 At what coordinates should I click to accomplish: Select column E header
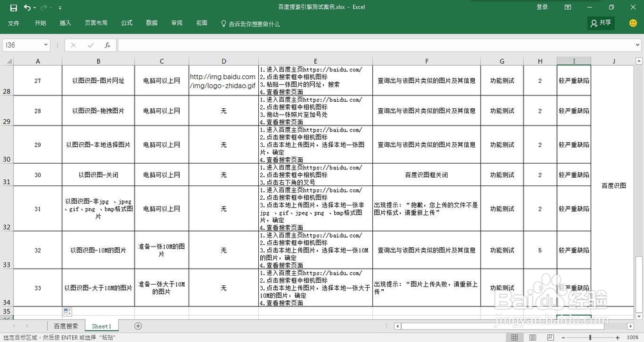tap(316, 61)
